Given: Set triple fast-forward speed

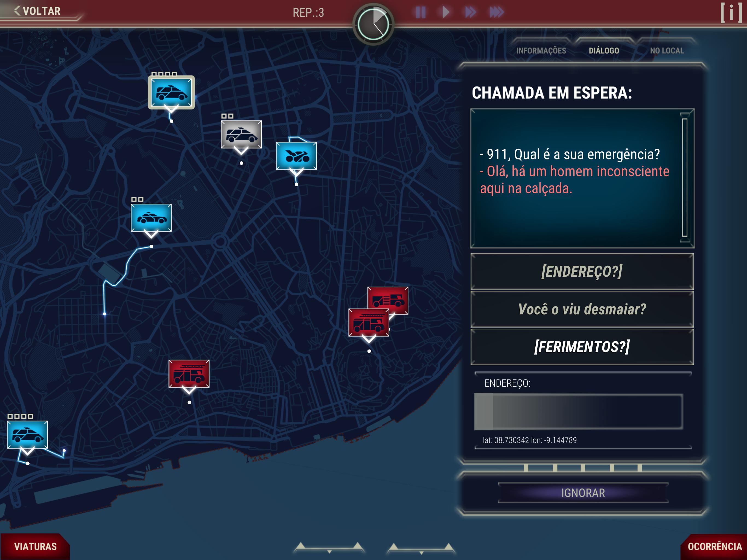Looking at the screenshot, I should coord(497,12).
